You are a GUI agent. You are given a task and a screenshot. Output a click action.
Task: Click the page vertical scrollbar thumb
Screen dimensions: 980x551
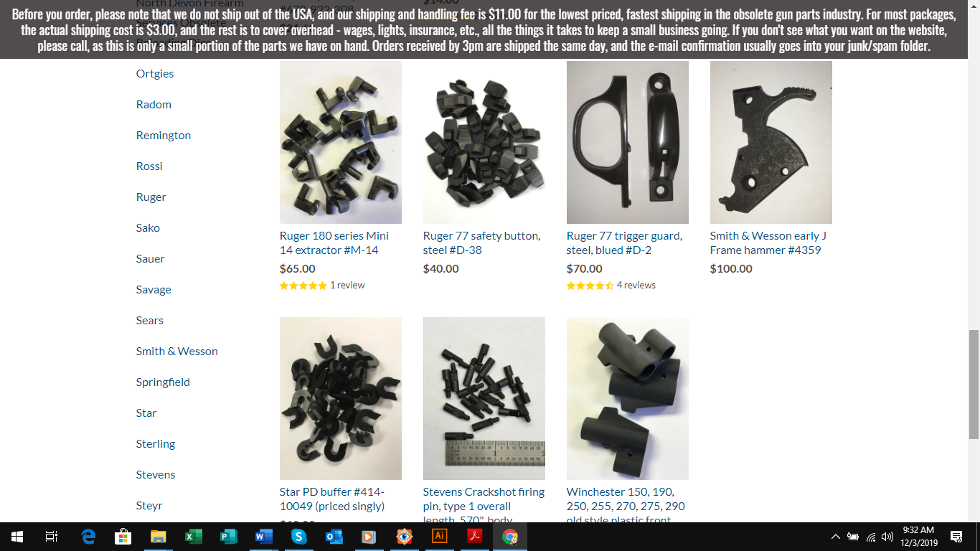[x=974, y=383]
